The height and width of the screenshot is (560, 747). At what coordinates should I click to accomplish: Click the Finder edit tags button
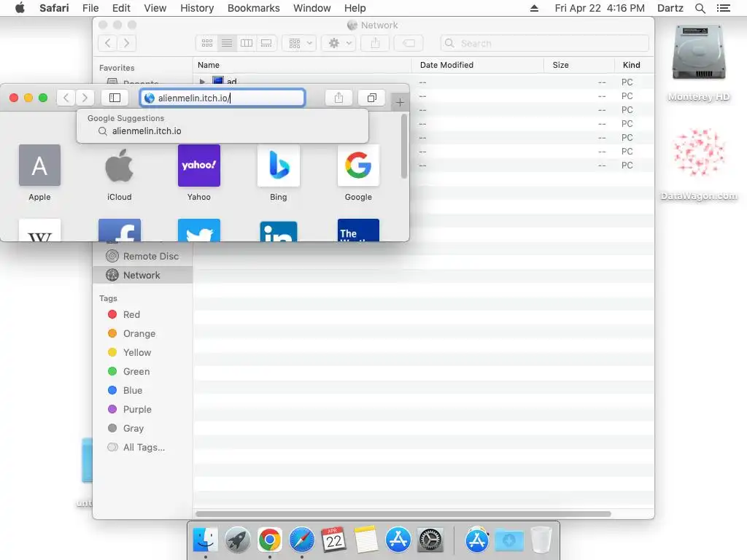click(409, 43)
